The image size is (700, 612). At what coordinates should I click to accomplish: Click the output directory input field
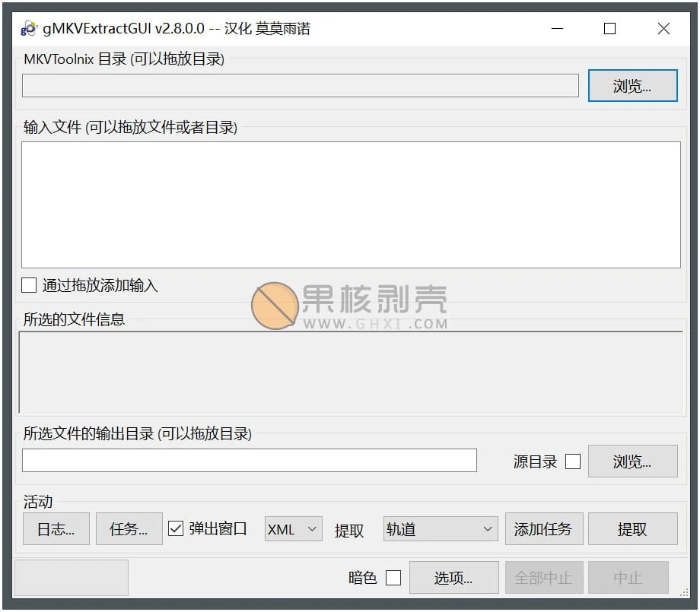click(x=249, y=461)
